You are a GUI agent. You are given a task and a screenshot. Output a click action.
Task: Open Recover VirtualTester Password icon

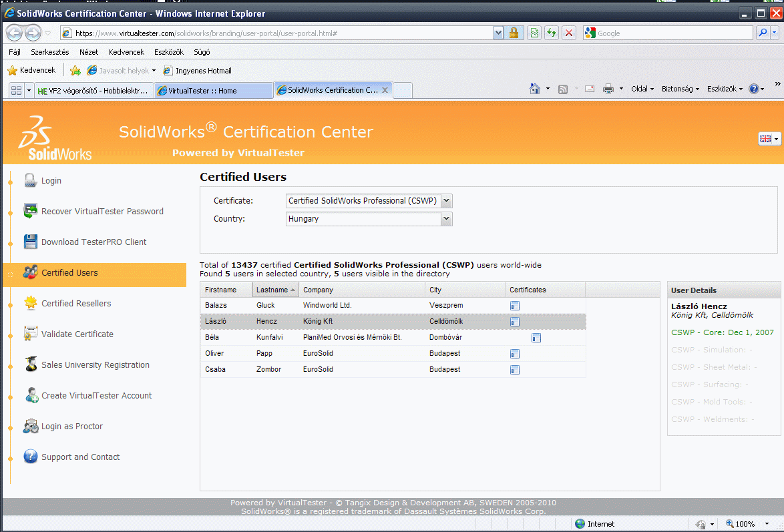pyautogui.click(x=30, y=211)
